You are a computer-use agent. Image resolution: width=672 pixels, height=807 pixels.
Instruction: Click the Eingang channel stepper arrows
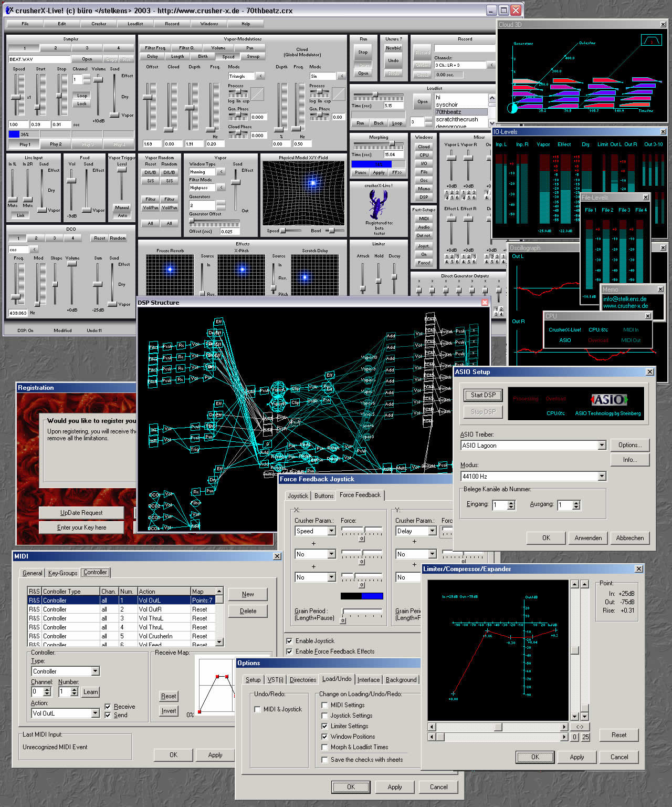click(511, 505)
